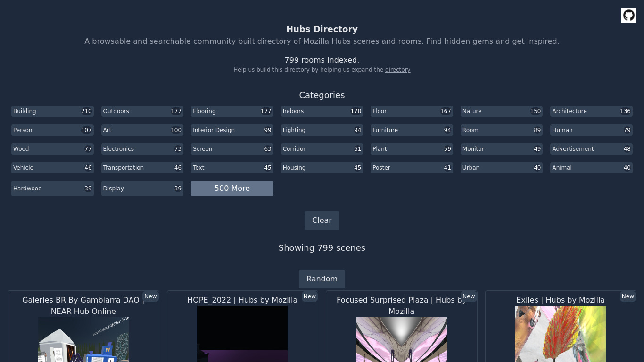Filter by Animal category

pyautogui.click(x=591, y=168)
